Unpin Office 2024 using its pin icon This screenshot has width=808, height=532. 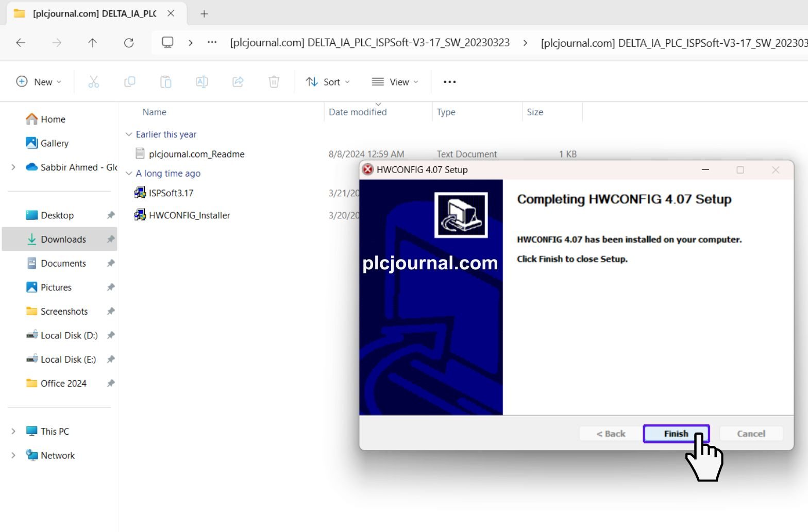(x=110, y=384)
